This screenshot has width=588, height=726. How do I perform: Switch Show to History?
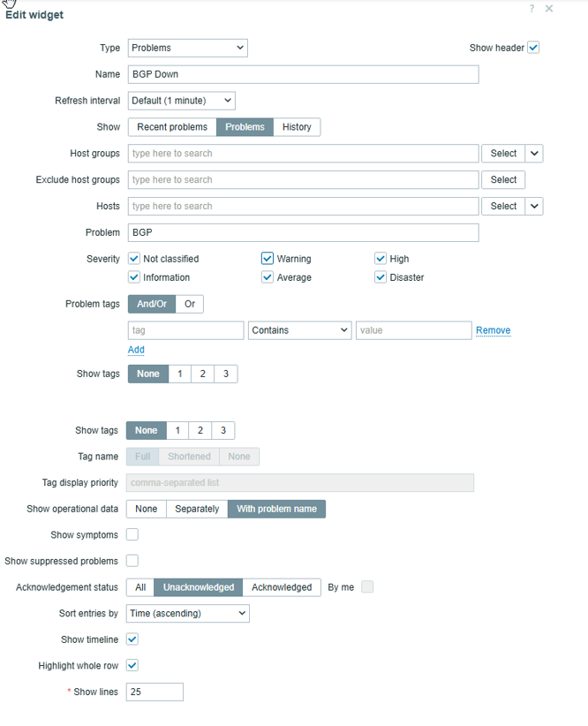297,127
